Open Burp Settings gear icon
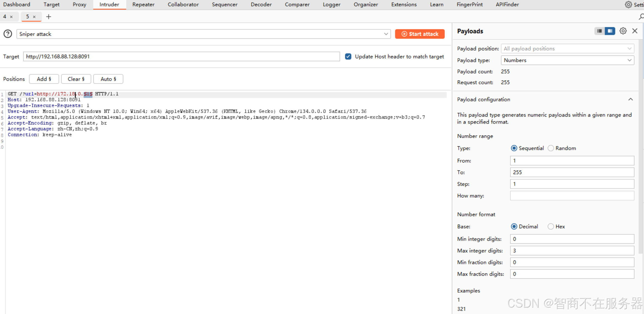The width and height of the screenshot is (644, 314). pyautogui.click(x=628, y=4)
